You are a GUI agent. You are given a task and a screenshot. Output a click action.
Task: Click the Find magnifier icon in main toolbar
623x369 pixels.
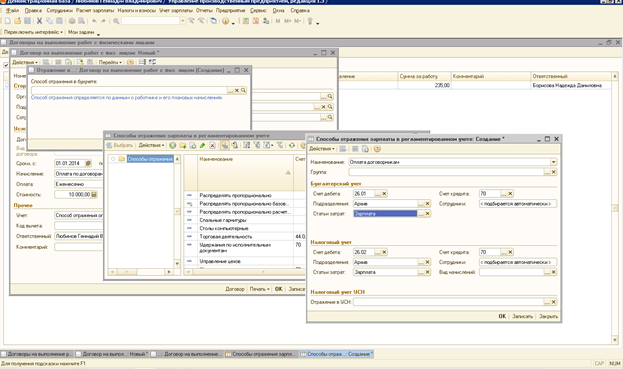click(116, 21)
